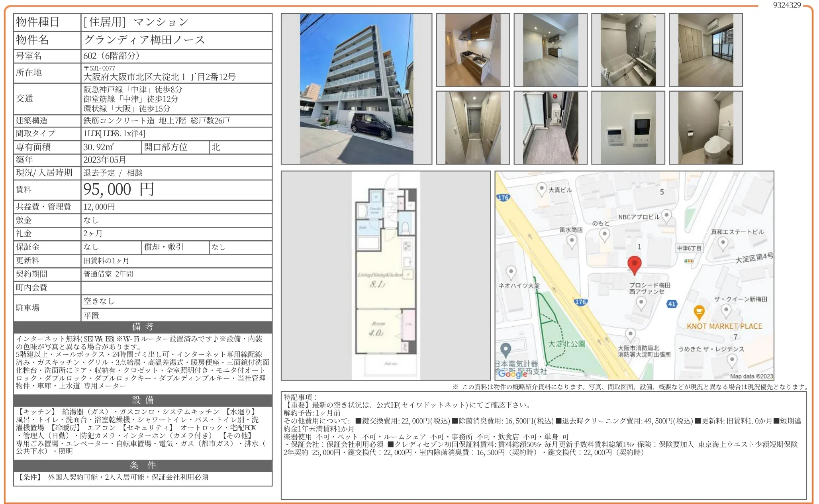Screen dimensions: 819x504
Task: Click the red location pin on map
Action: click(x=634, y=265)
